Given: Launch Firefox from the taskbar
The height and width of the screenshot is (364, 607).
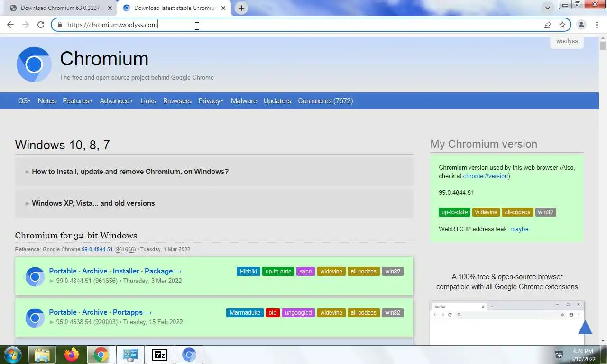Looking at the screenshot, I should tap(72, 355).
